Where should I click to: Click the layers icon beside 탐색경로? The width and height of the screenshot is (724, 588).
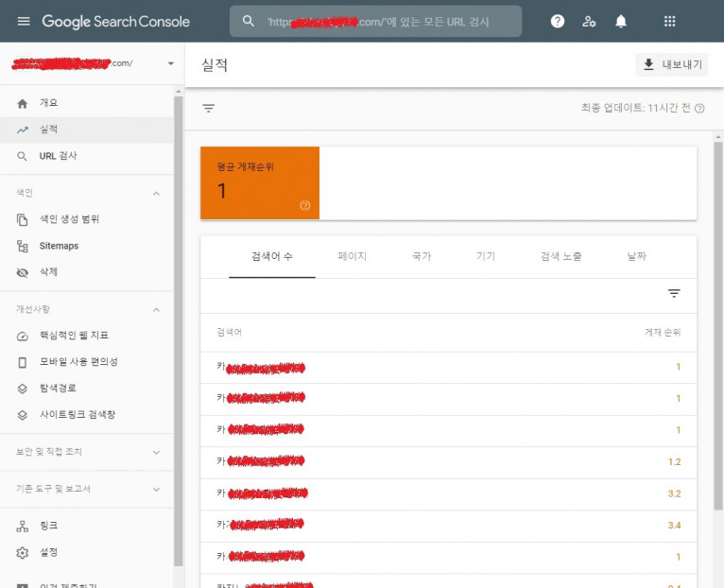(22, 389)
